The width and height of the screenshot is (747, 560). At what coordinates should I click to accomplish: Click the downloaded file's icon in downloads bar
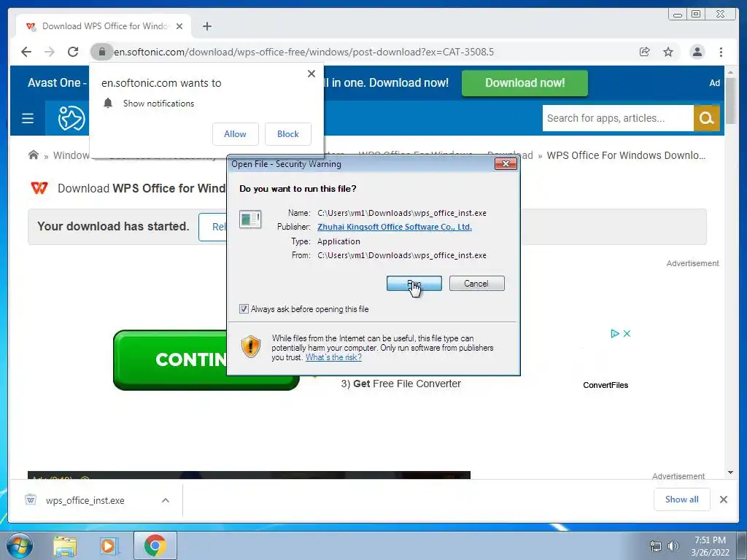click(31, 499)
